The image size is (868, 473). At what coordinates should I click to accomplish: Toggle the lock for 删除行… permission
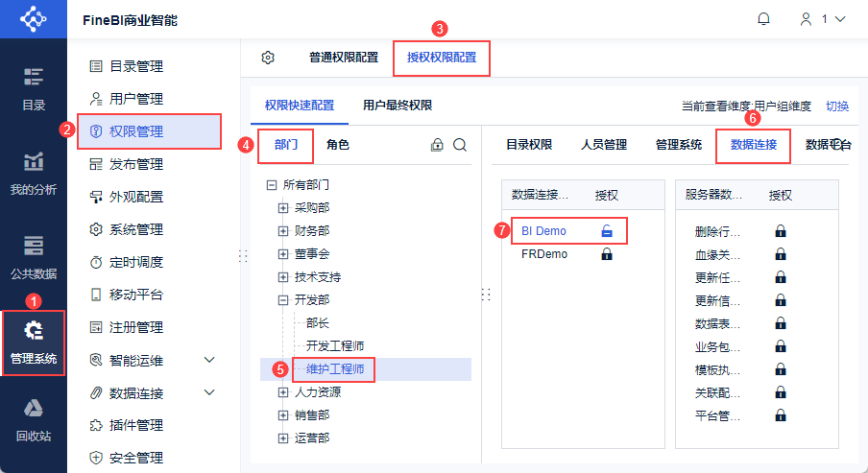point(781,231)
